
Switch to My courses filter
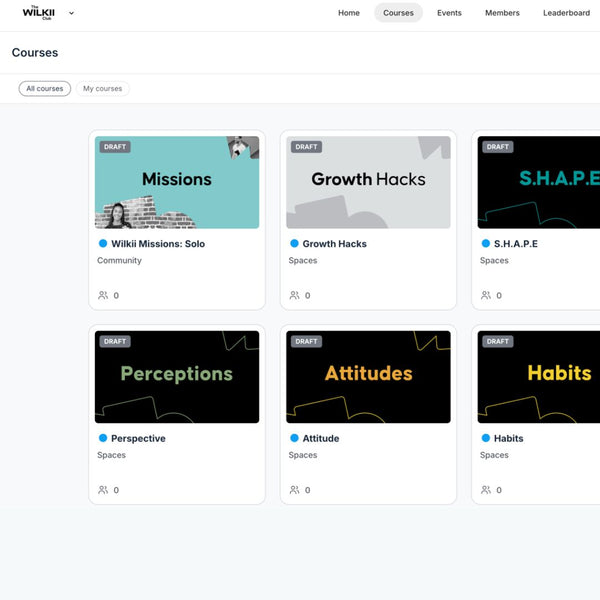click(x=102, y=89)
